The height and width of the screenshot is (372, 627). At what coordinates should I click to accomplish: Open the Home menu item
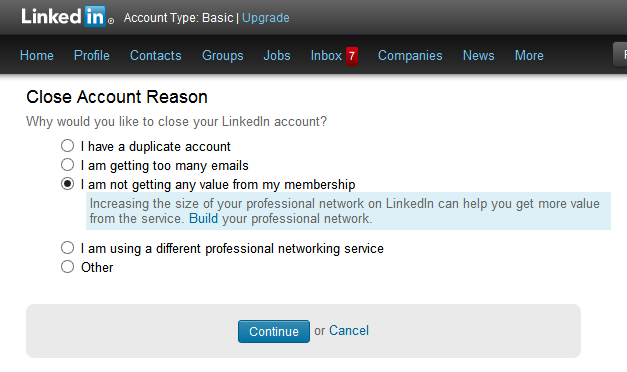(37, 56)
